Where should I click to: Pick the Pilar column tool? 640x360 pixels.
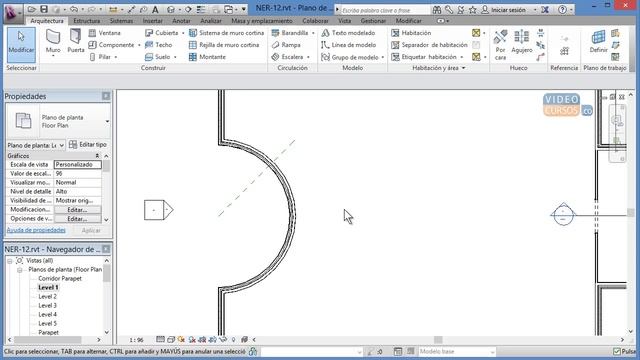(100, 57)
